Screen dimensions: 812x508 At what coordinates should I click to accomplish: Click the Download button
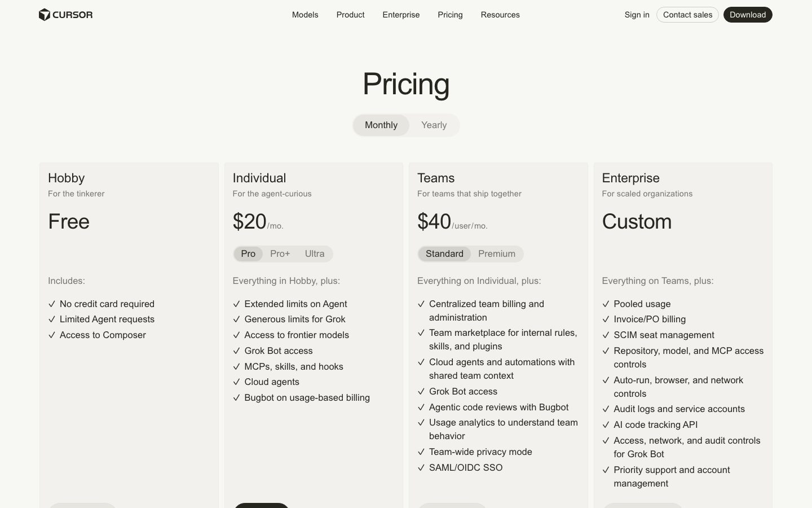click(748, 15)
